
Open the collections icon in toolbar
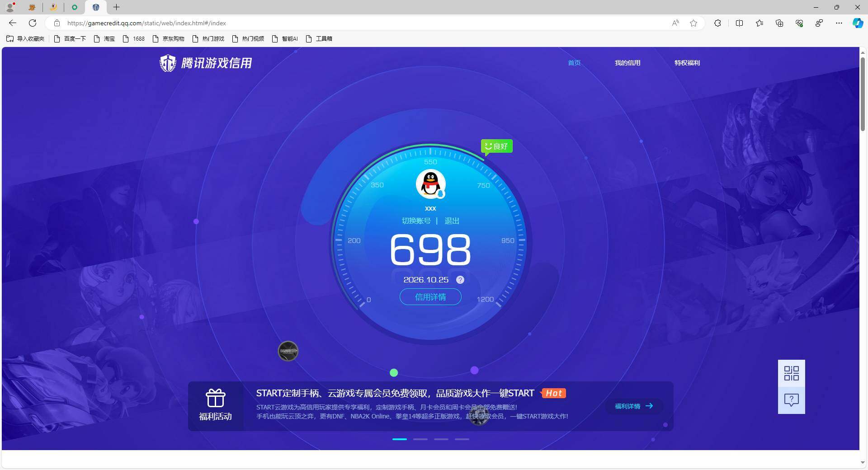coord(779,23)
